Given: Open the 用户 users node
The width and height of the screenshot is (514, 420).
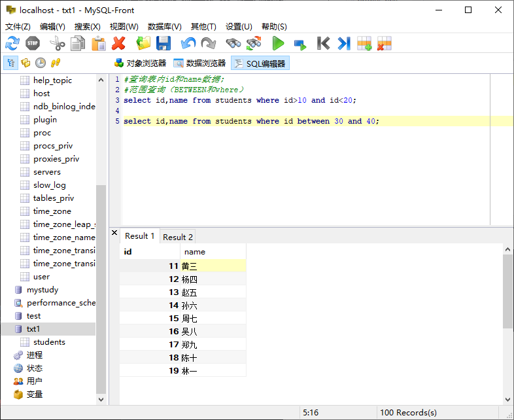Looking at the screenshot, I should pyautogui.click(x=34, y=381).
